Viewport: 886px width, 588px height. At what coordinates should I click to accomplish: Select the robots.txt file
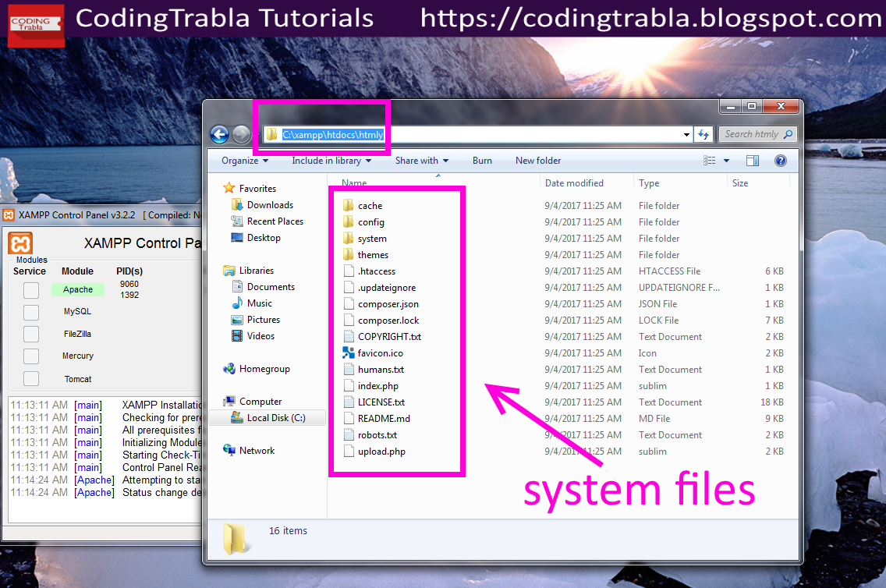tap(377, 435)
